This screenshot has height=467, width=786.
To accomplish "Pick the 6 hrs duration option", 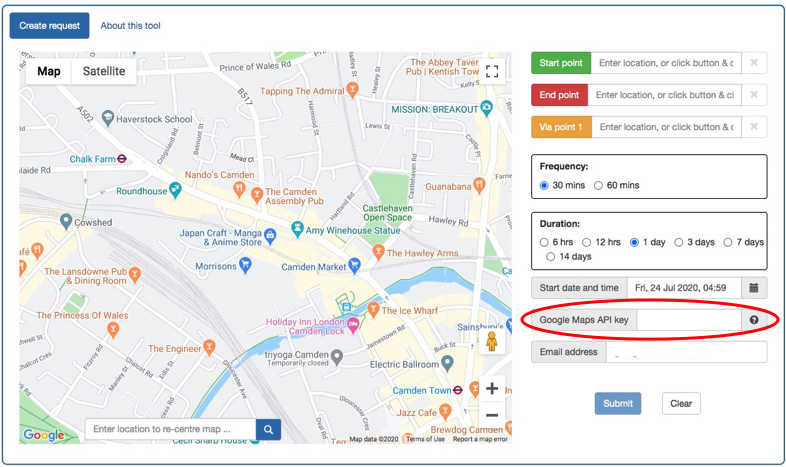I will [x=544, y=242].
